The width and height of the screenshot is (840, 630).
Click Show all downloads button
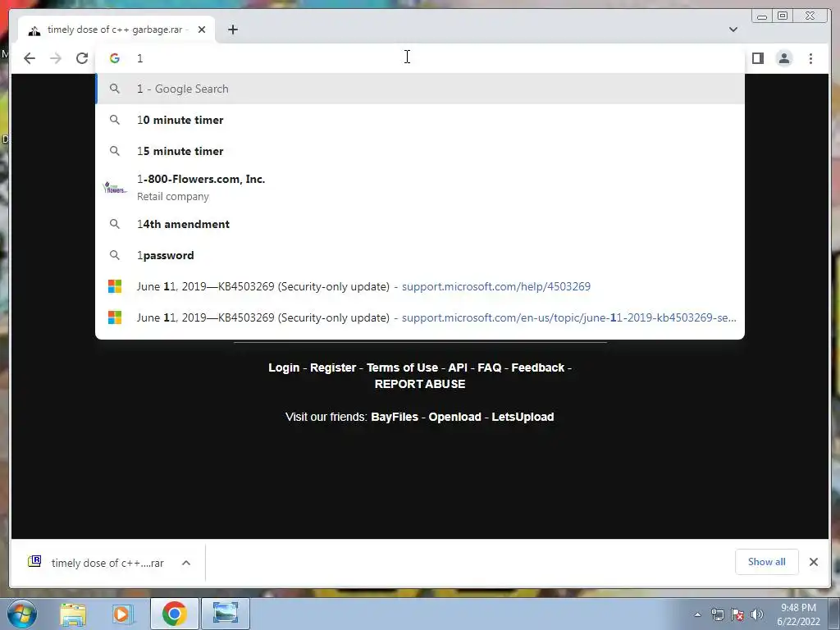(x=767, y=562)
